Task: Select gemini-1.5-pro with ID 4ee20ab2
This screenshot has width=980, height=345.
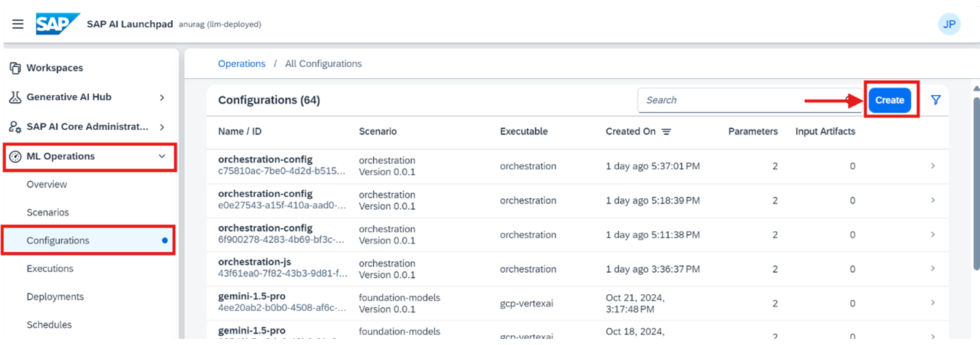Action: [x=252, y=296]
